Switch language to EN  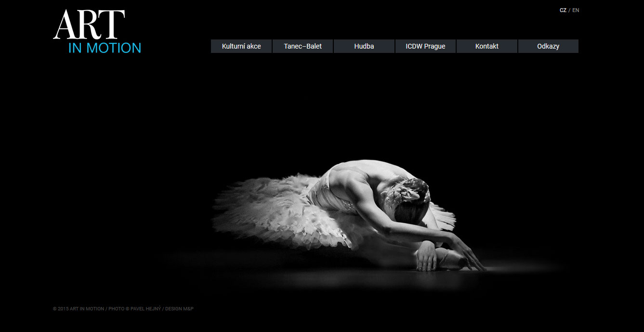click(576, 10)
